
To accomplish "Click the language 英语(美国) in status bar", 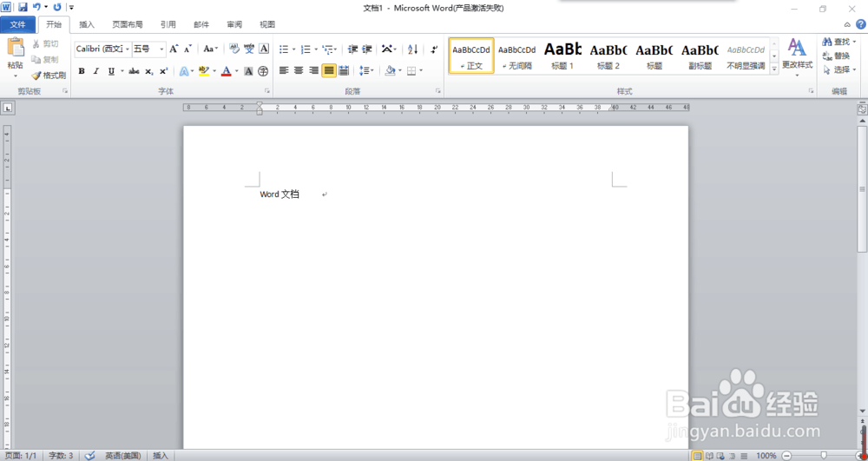I will pyautogui.click(x=123, y=456).
